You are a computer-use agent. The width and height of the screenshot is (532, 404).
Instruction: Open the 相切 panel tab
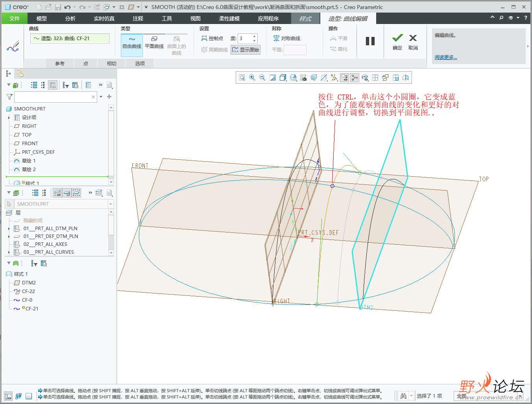[x=112, y=63]
